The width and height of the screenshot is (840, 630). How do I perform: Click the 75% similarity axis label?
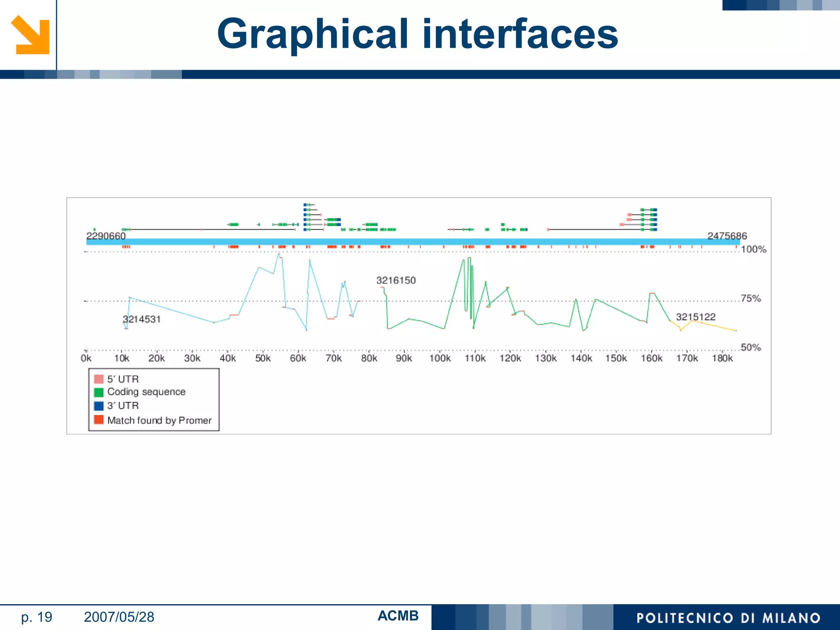pyautogui.click(x=751, y=298)
